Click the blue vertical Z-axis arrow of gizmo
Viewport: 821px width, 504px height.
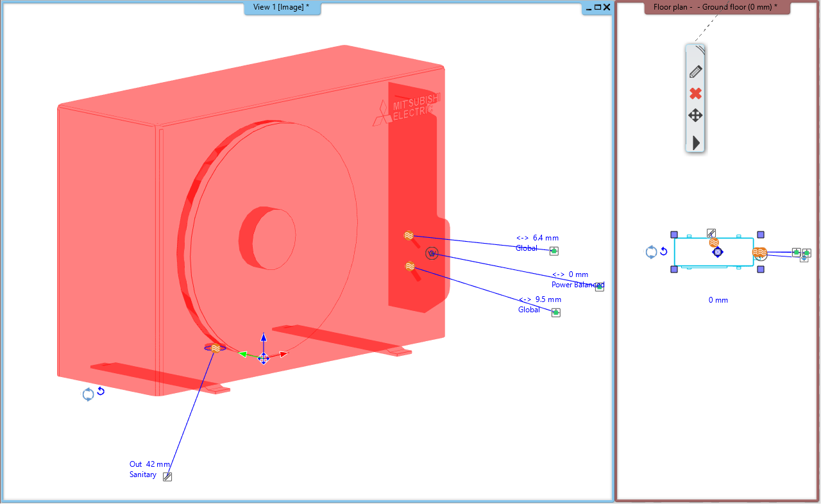263,337
